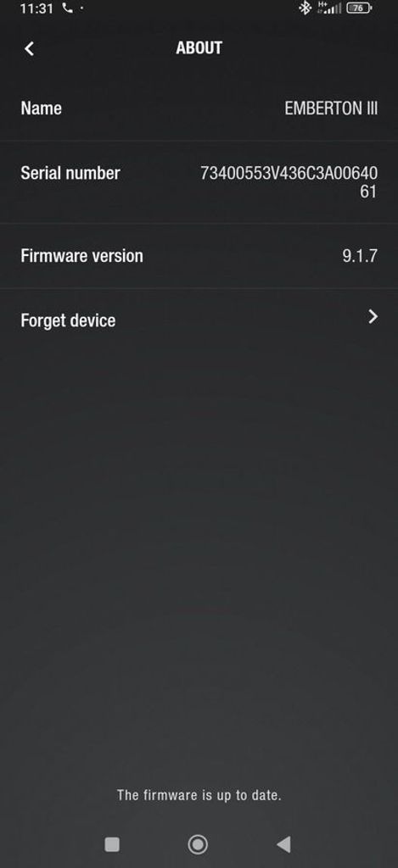Screen dimensions: 398x868
Task: Select the Name row label
Action: pyautogui.click(x=41, y=108)
